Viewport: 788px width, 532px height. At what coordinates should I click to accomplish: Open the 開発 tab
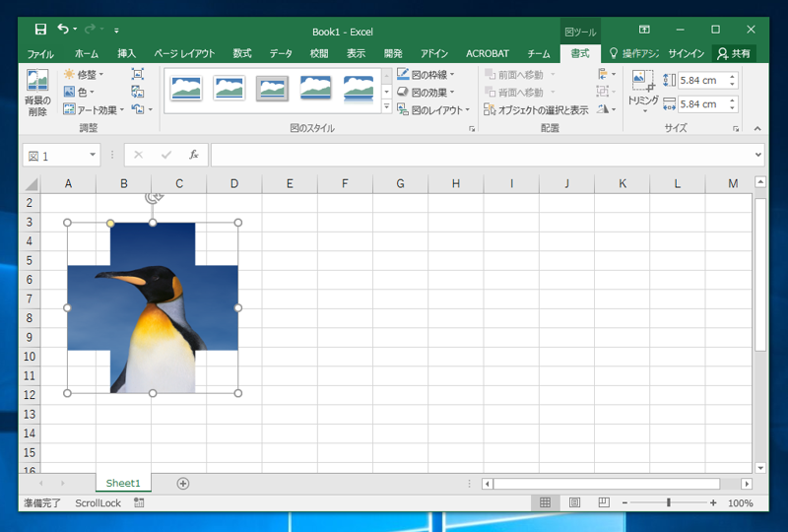point(393,53)
